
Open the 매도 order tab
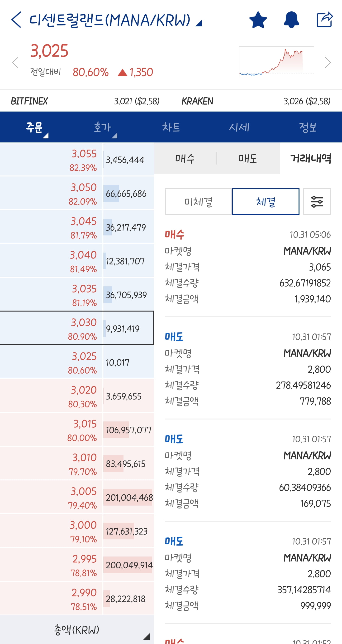[x=248, y=158]
